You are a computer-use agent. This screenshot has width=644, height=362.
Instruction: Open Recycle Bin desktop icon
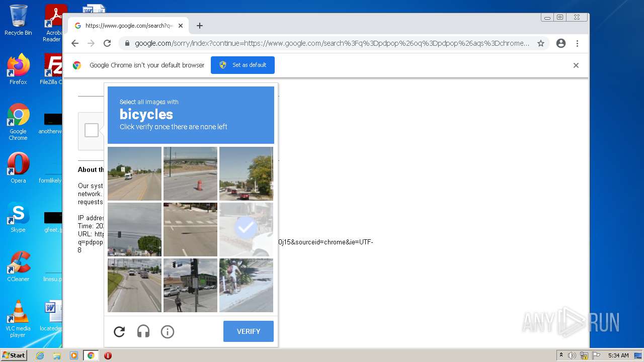[18, 20]
